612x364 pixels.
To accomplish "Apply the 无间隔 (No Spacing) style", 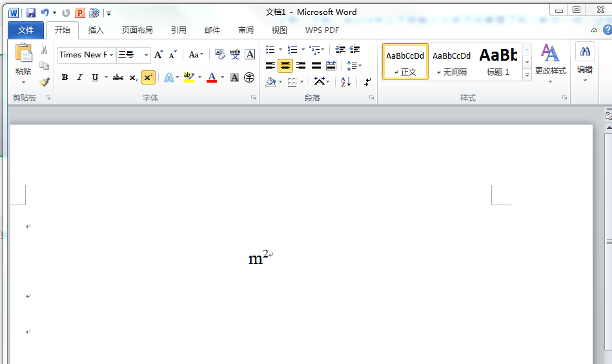I will click(452, 62).
